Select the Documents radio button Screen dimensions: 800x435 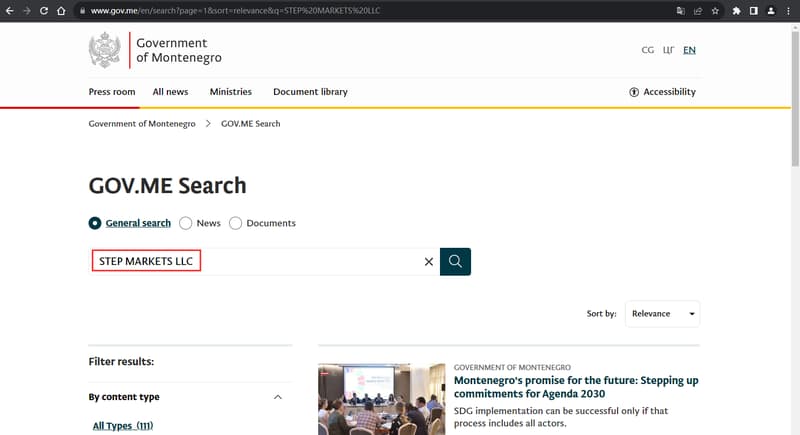(235, 223)
